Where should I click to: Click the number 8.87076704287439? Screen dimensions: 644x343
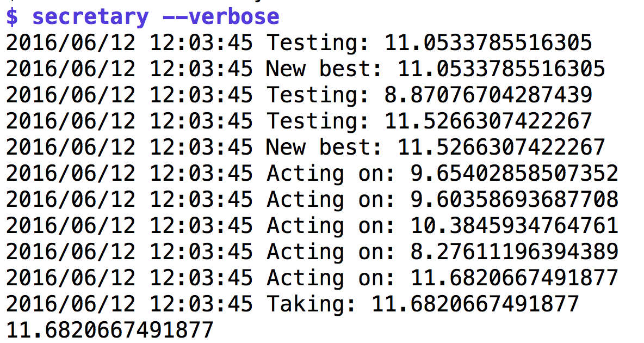tap(488, 95)
